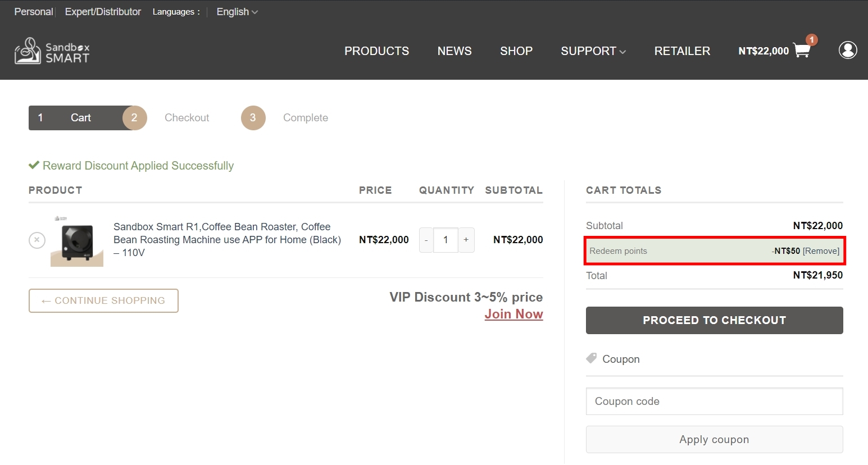Viewport: 868px width, 465px height.
Task: Open the RETAILER page
Action: click(x=682, y=51)
